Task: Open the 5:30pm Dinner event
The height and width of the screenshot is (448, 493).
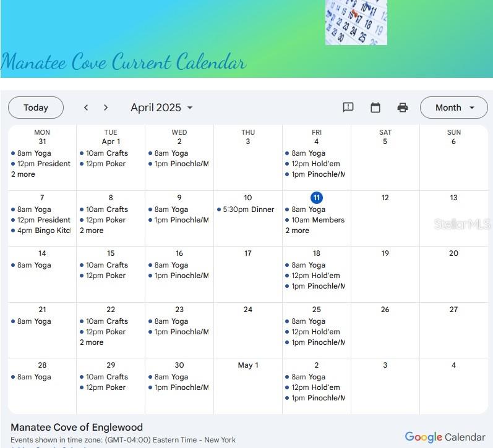Action: [247, 209]
